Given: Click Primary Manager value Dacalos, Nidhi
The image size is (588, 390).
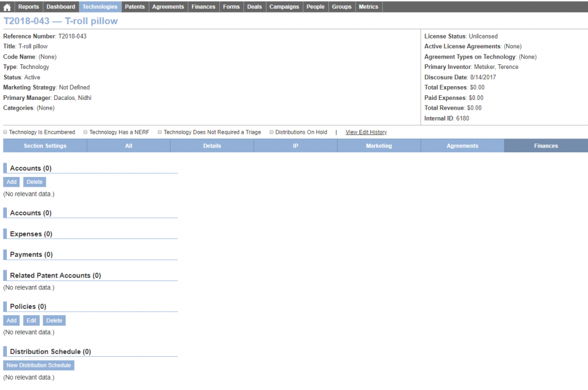Looking at the screenshot, I should click(72, 98).
